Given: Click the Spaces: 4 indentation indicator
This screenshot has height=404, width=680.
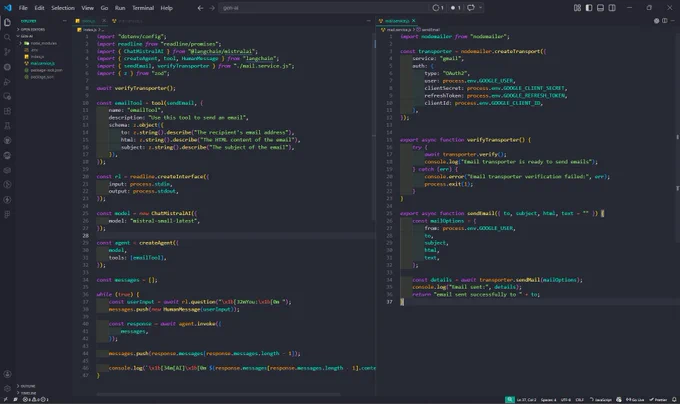Looking at the screenshot, I should 548,400.
